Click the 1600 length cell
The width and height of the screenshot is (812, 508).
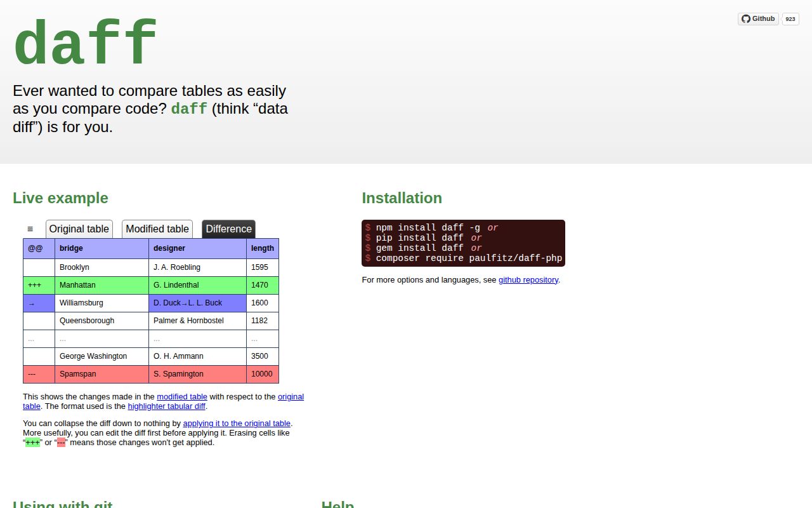click(263, 304)
